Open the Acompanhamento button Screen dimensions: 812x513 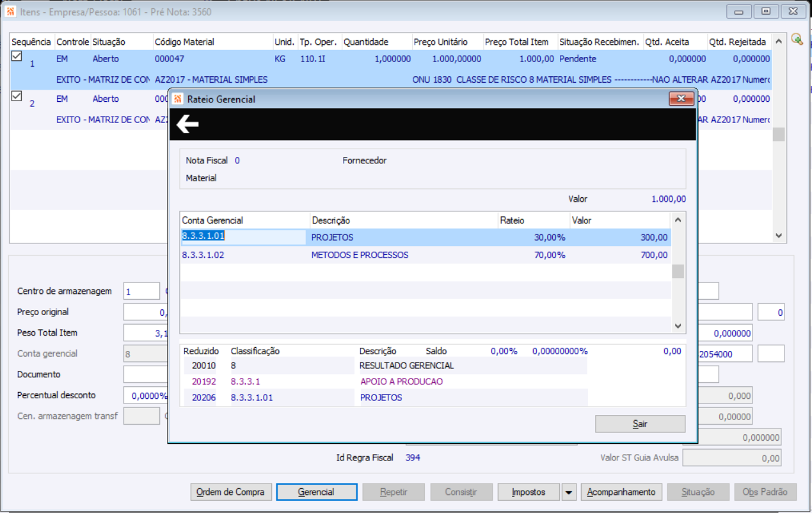(621, 492)
